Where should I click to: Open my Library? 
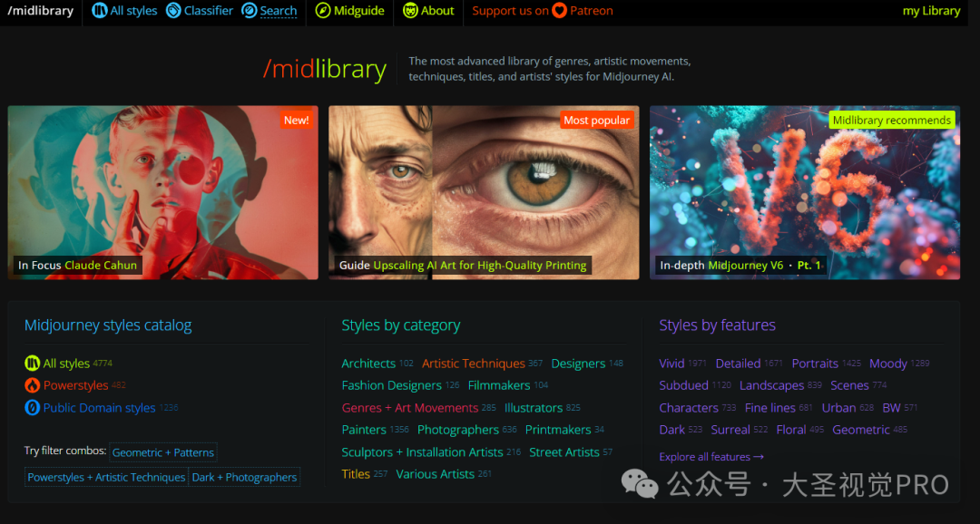pyautogui.click(x=931, y=11)
